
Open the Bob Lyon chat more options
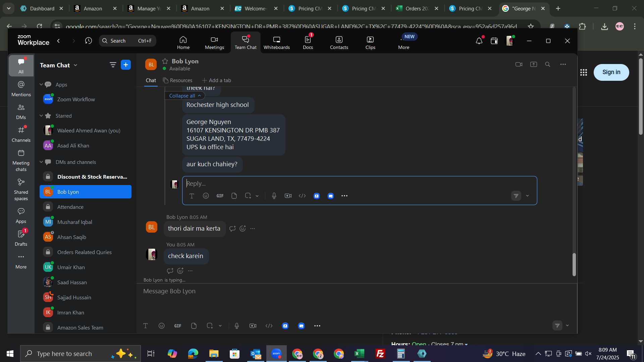point(563,64)
